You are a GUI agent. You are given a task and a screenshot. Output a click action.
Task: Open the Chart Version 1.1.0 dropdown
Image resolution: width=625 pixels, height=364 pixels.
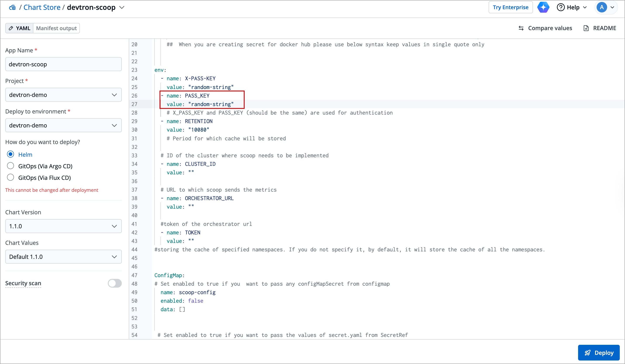click(x=63, y=226)
